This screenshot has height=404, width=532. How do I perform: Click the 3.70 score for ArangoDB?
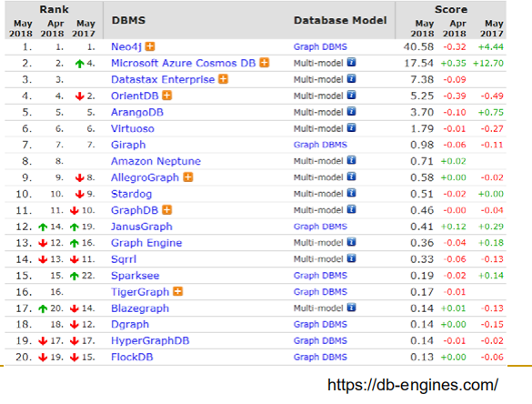422,112
